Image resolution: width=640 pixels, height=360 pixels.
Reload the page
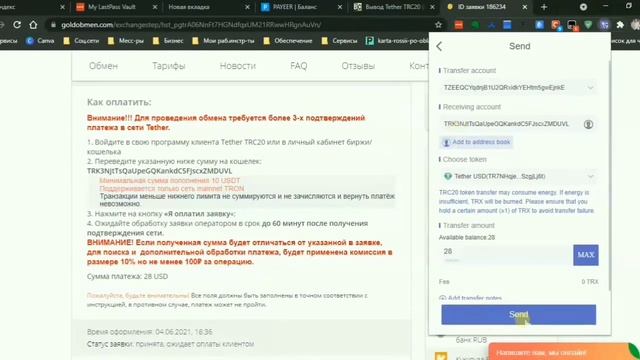tap(17, 25)
